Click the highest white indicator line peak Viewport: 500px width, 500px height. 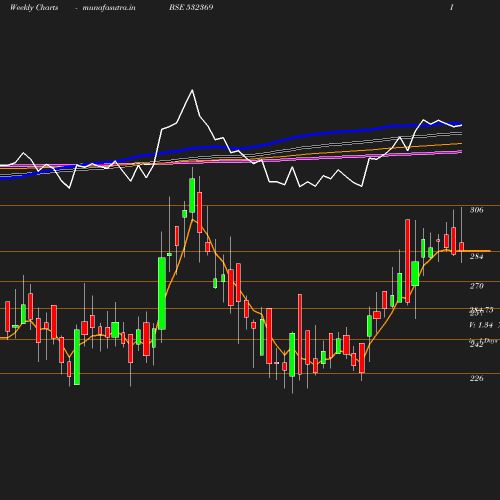pos(192,90)
